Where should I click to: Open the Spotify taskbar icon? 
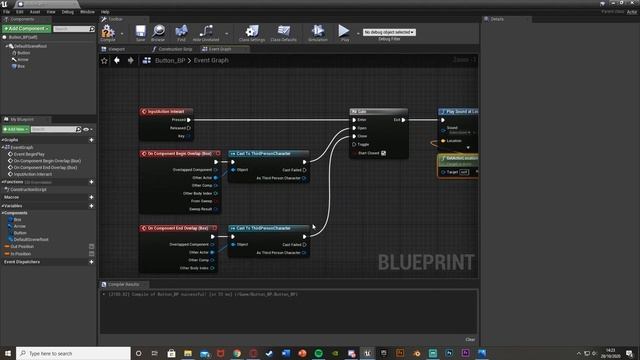(x=318, y=353)
